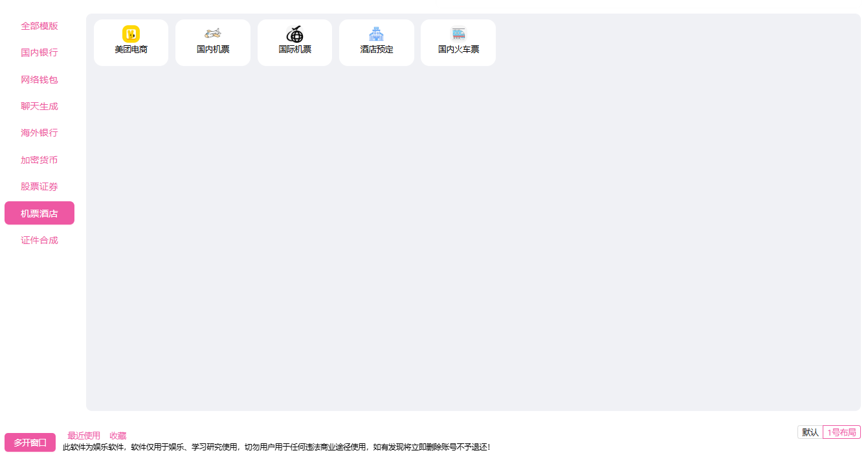The height and width of the screenshot is (455, 868).
Task: Select the 股票证券 sidebar category
Action: point(39,186)
